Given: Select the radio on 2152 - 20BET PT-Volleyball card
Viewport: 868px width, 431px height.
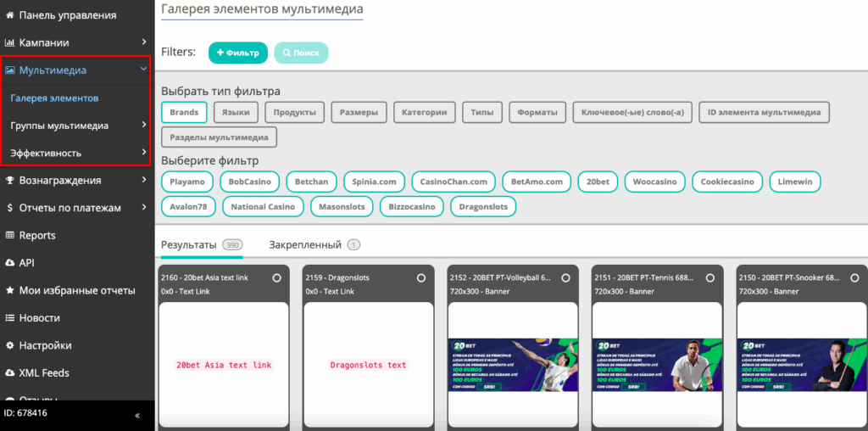Looking at the screenshot, I should coord(565,278).
